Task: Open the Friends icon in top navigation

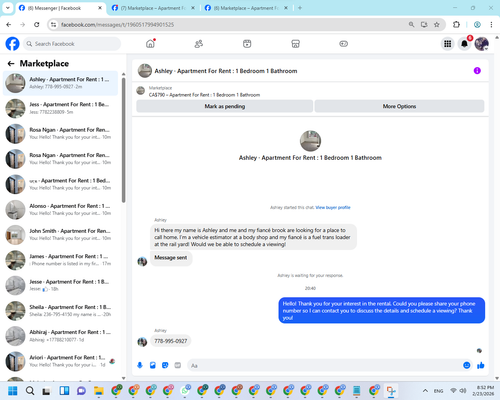Action: pos(199,44)
